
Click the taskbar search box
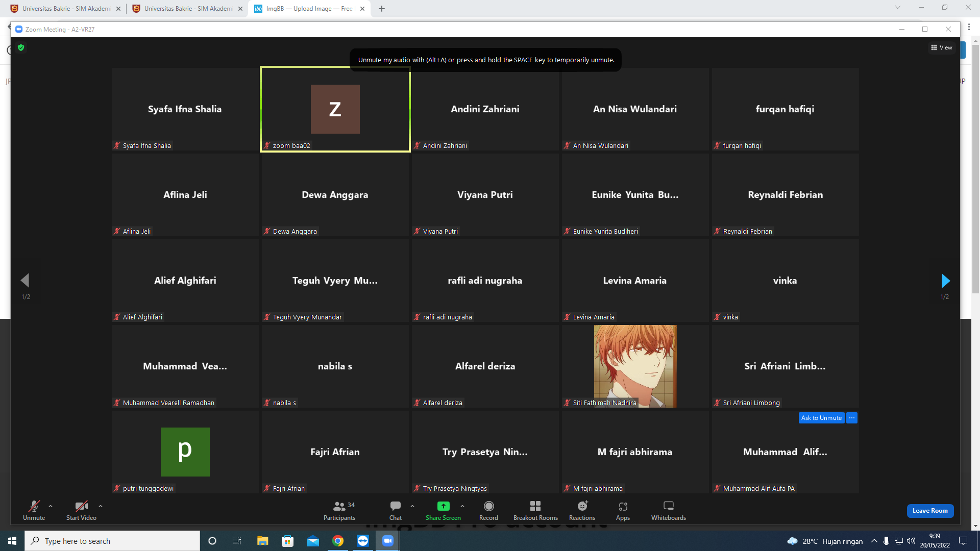click(x=112, y=541)
